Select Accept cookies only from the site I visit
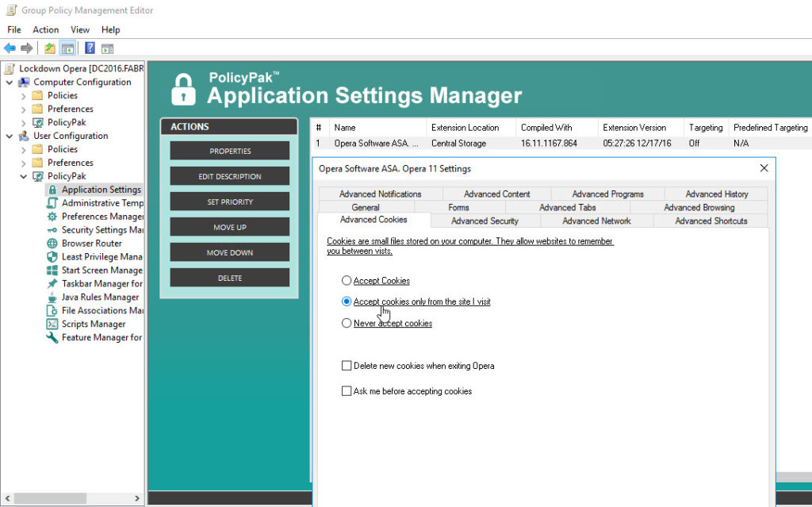The height and width of the screenshot is (507, 812). [x=347, y=302]
